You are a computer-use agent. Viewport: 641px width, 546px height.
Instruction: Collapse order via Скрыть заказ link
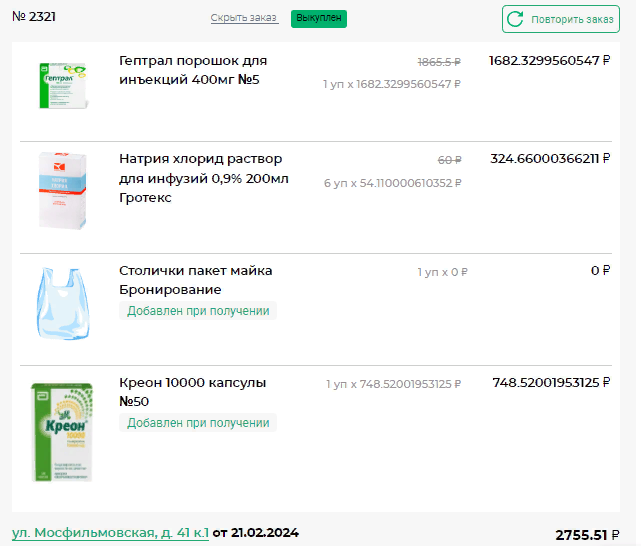point(245,19)
